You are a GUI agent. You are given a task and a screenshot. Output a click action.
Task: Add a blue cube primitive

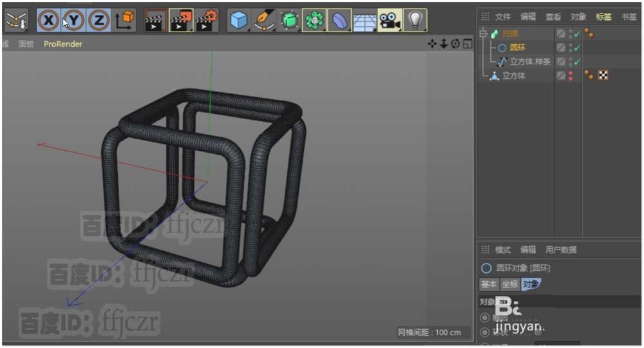click(x=239, y=20)
